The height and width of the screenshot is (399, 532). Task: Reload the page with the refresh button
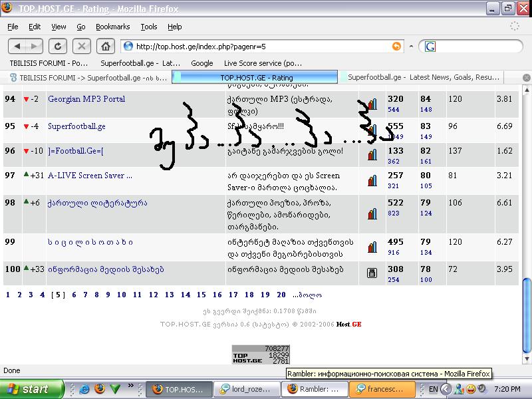coord(58,46)
